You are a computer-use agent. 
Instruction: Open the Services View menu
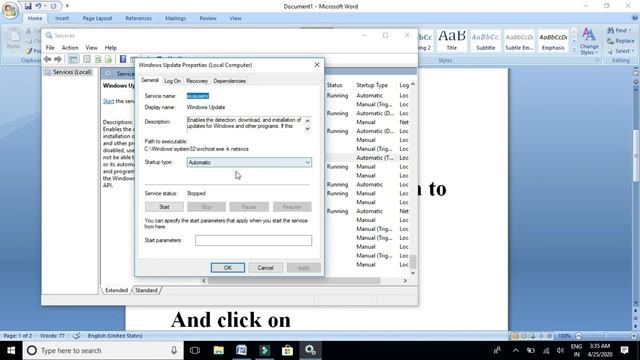pos(91,48)
